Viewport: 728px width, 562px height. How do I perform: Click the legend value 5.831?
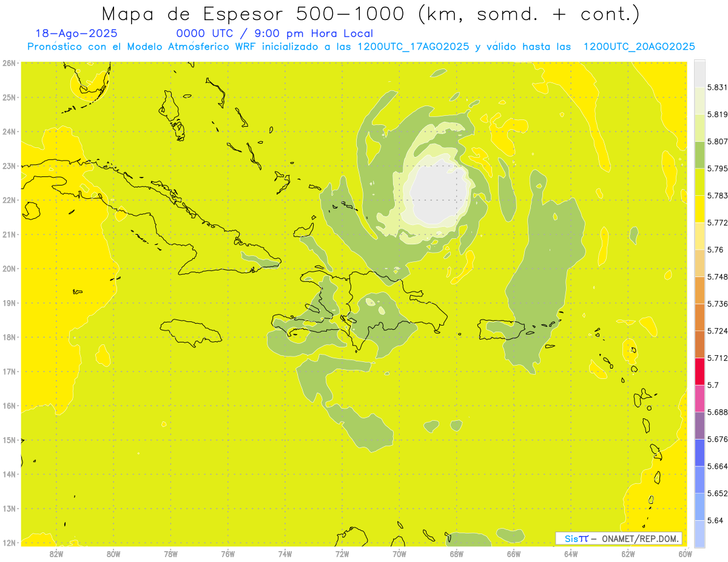718,87
